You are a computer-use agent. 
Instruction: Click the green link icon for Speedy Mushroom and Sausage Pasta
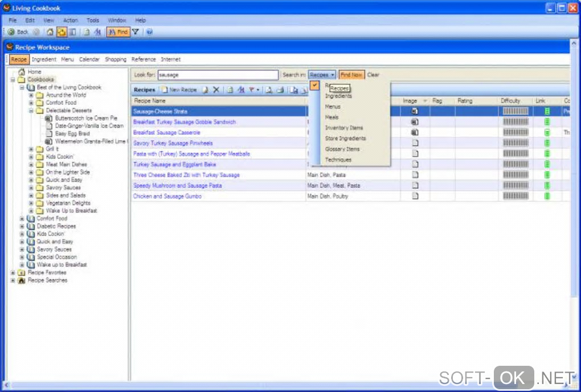pos(547,185)
